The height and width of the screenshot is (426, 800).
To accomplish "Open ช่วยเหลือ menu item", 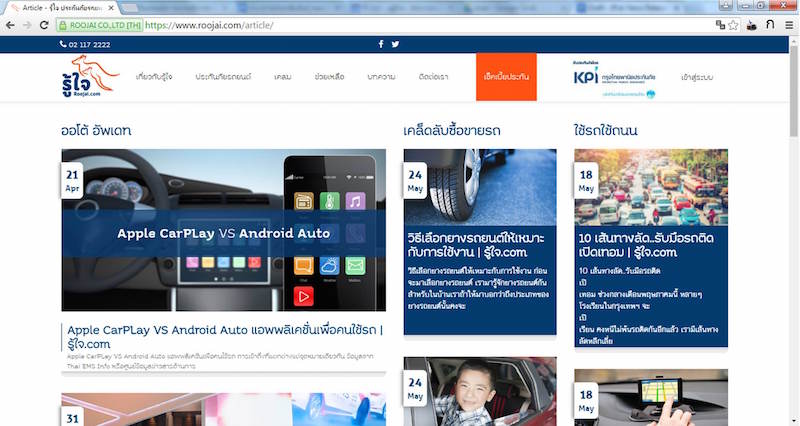I will [x=329, y=77].
